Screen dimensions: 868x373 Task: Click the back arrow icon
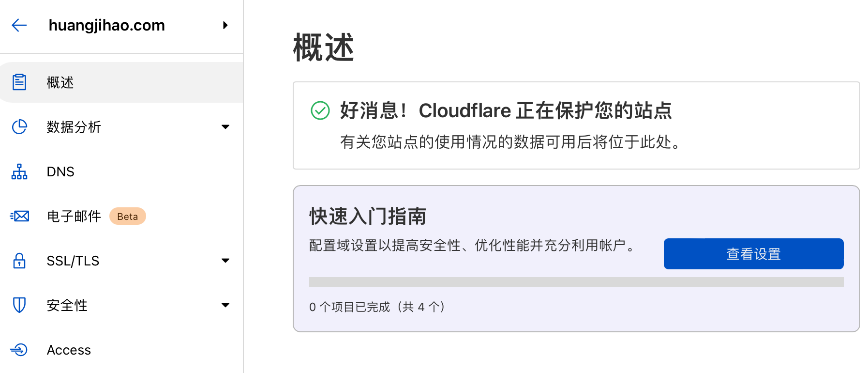[x=19, y=25]
